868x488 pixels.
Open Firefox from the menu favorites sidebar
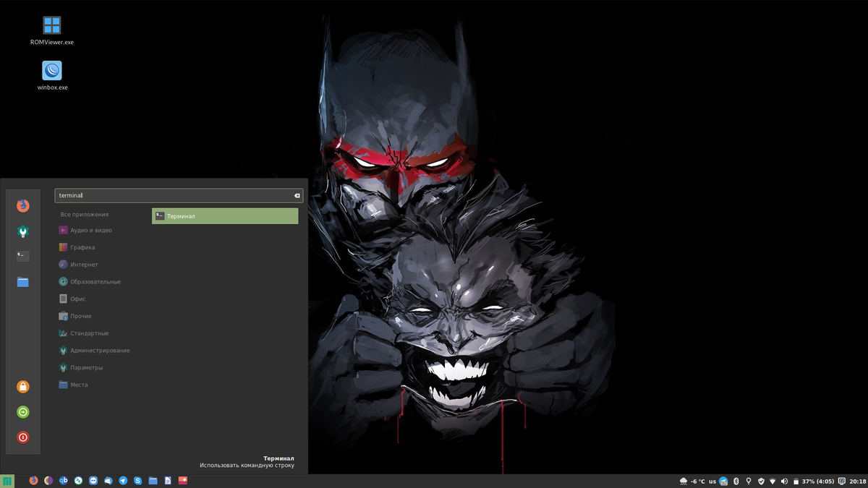point(23,205)
